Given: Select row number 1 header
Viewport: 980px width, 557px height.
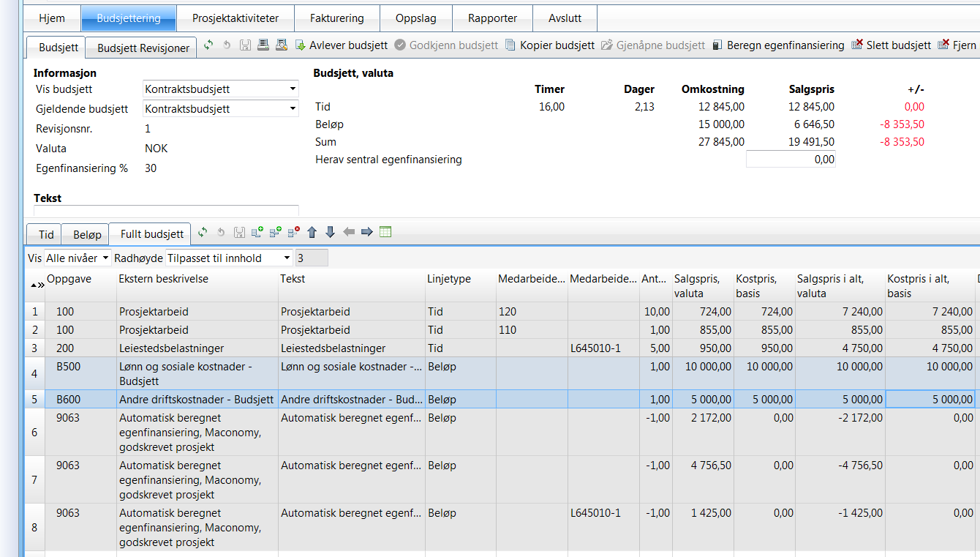Looking at the screenshot, I should [x=34, y=311].
